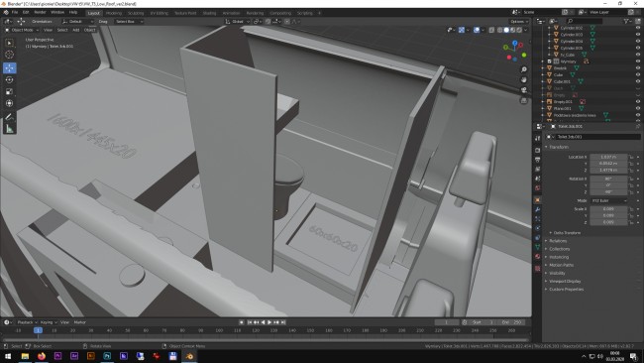Screen dimensions: 644x363
Task: Switch to the Sculpting workspace tab
Action: click(136, 13)
